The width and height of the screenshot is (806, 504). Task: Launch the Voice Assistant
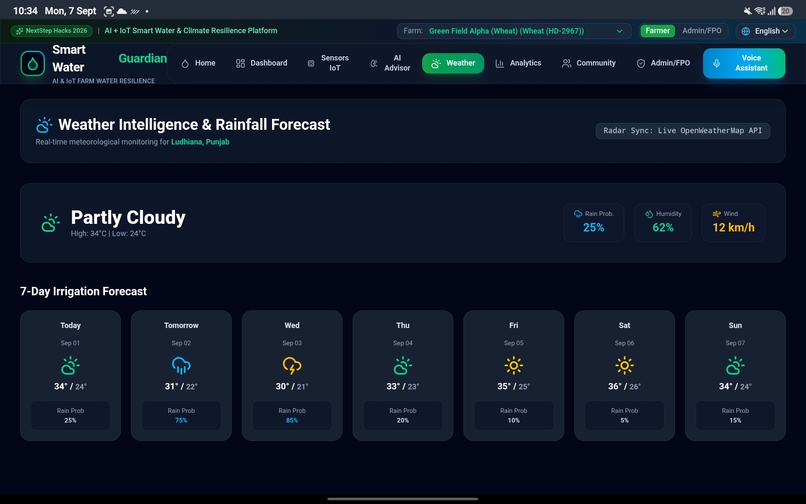tap(744, 63)
